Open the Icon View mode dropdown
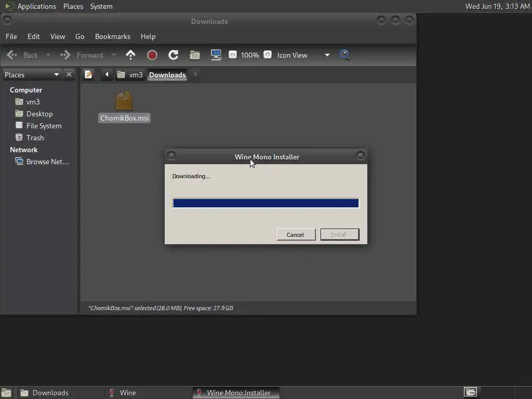This screenshot has width=532, height=399. click(x=303, y=55)
